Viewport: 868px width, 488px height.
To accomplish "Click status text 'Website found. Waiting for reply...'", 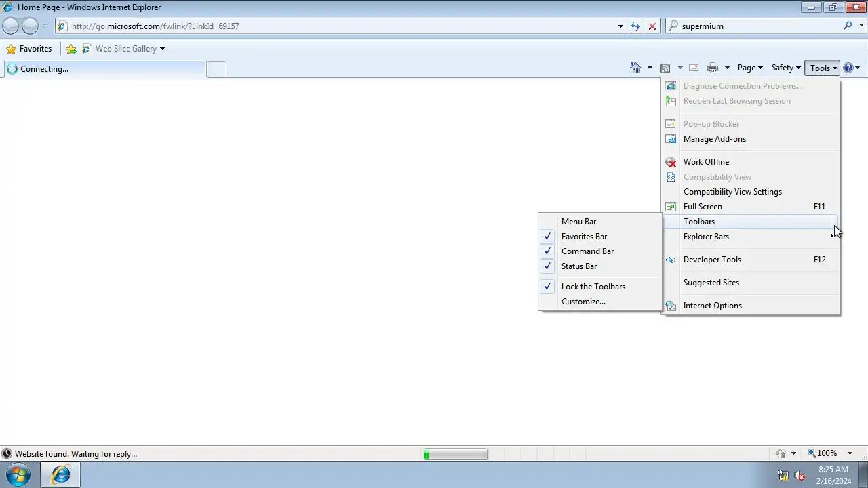I will coord(76,454).
